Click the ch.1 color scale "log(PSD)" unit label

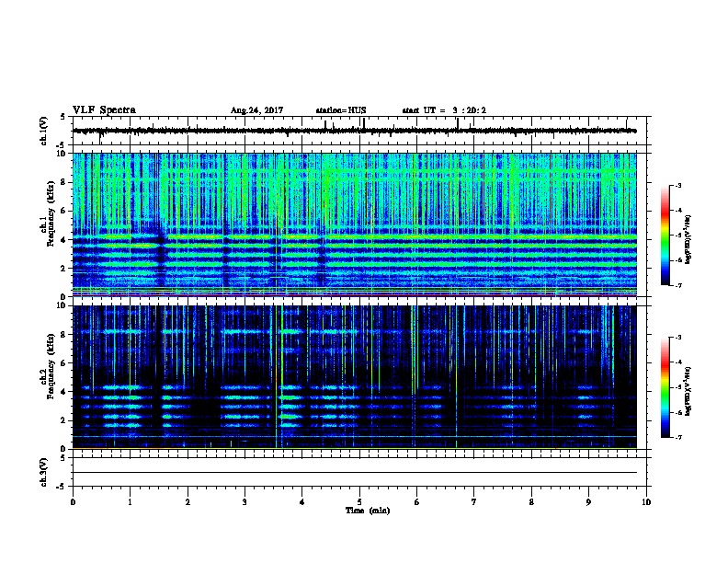click(x=688, y=239)
